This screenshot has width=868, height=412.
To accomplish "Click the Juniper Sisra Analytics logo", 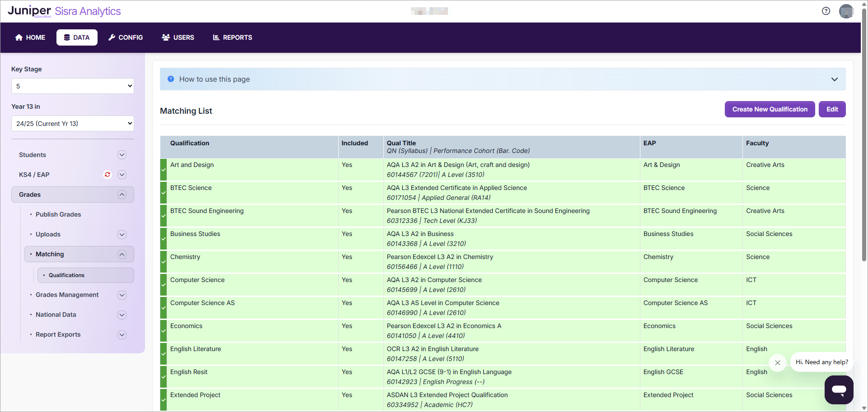I will (64, 11).
